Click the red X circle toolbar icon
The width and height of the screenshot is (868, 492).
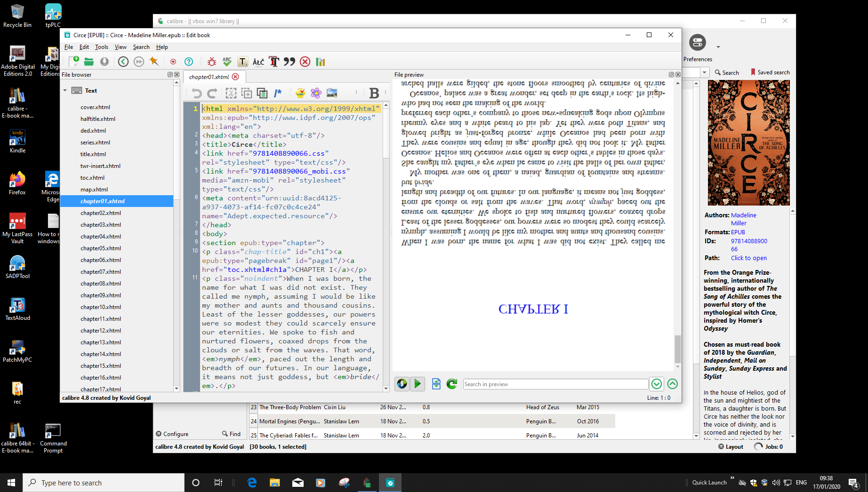pos(305,62)
